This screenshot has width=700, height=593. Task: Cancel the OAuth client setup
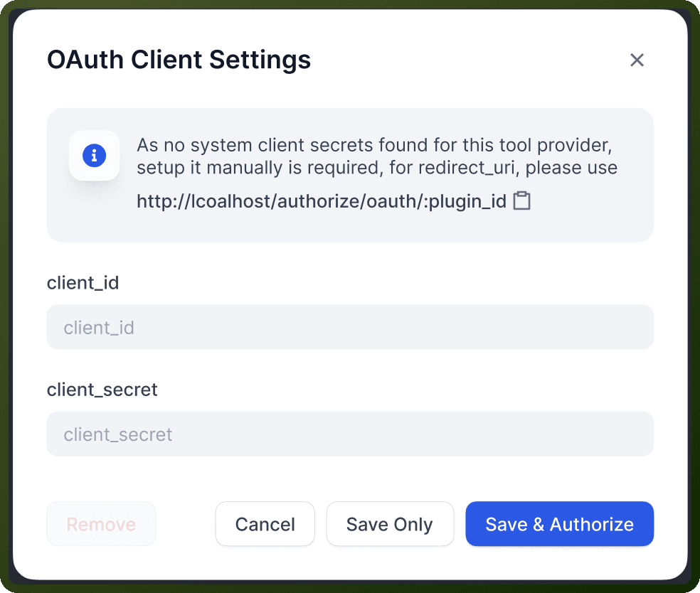pyautogui.click(x=265, y=524)
